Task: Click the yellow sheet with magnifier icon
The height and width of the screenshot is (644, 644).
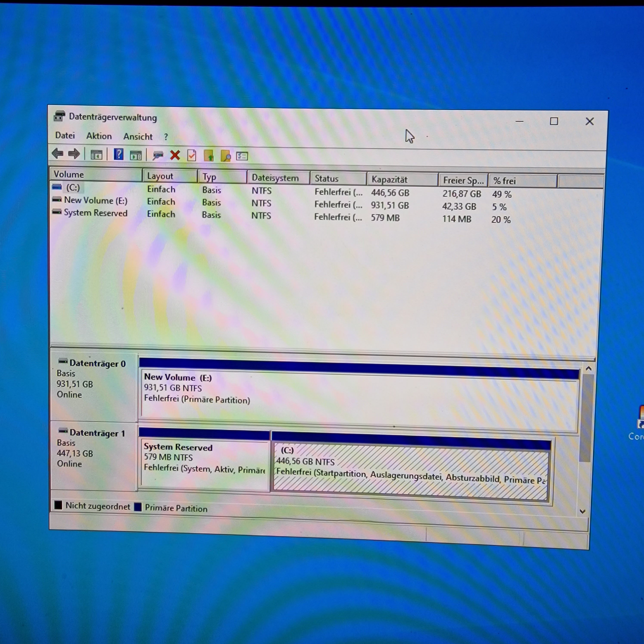Action: (226, 156)
